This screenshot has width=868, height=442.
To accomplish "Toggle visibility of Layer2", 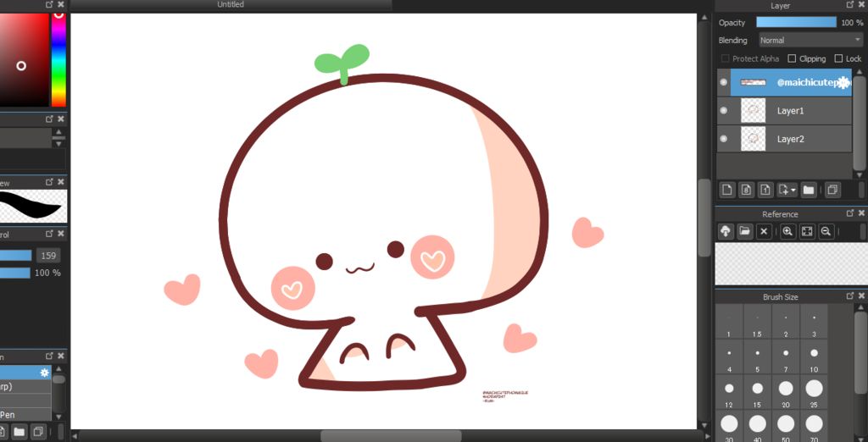I will point(724,139).
